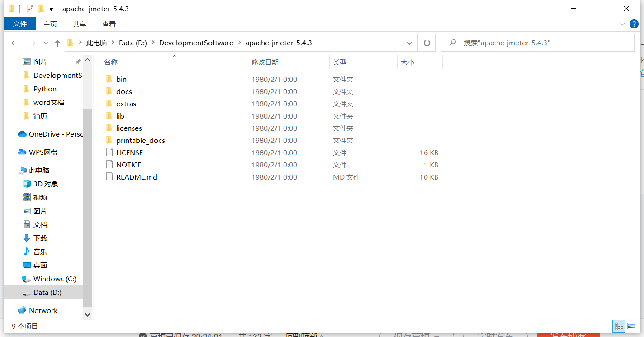
Task: Click navigation pane scrollbar up arrow
Action: [88, 59]
